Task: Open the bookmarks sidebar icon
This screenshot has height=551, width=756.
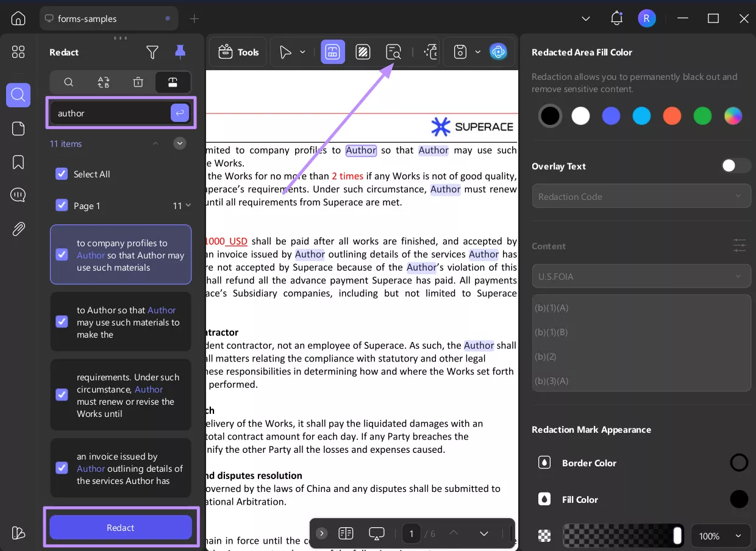Action: click(x=18, y=162)
